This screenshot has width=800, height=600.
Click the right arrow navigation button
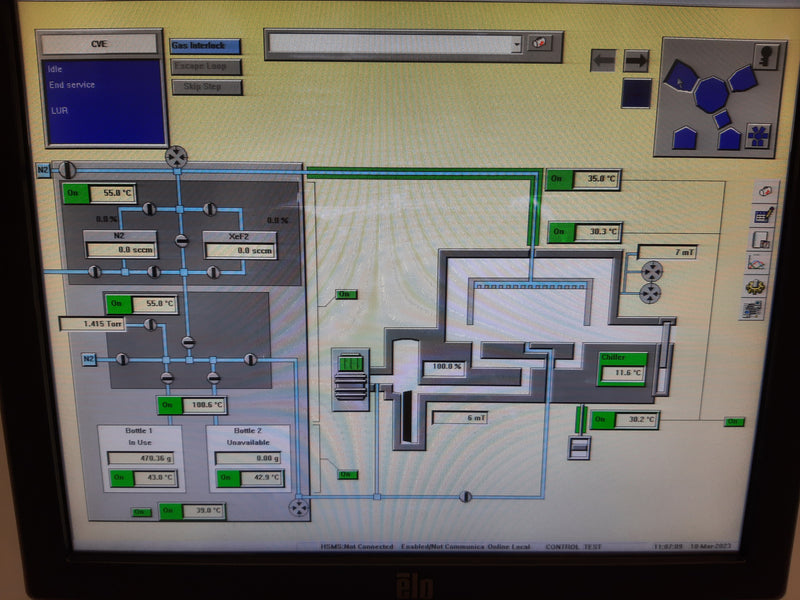636,60
